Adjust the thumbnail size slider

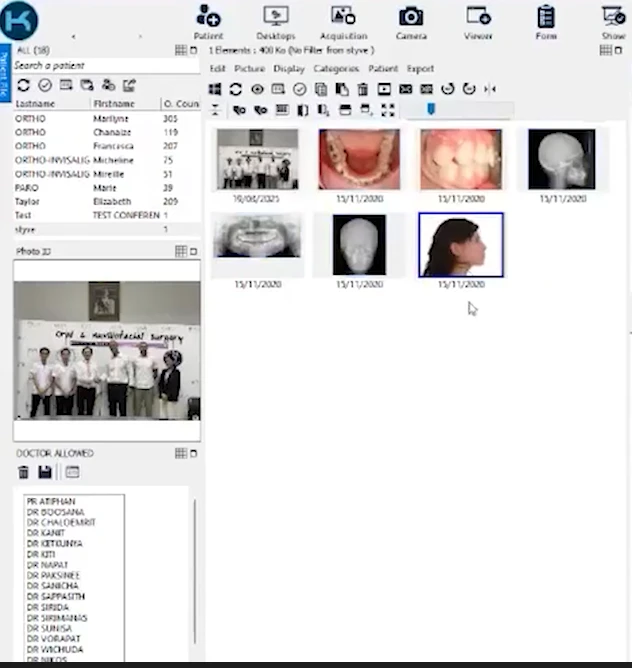(431, 109)
